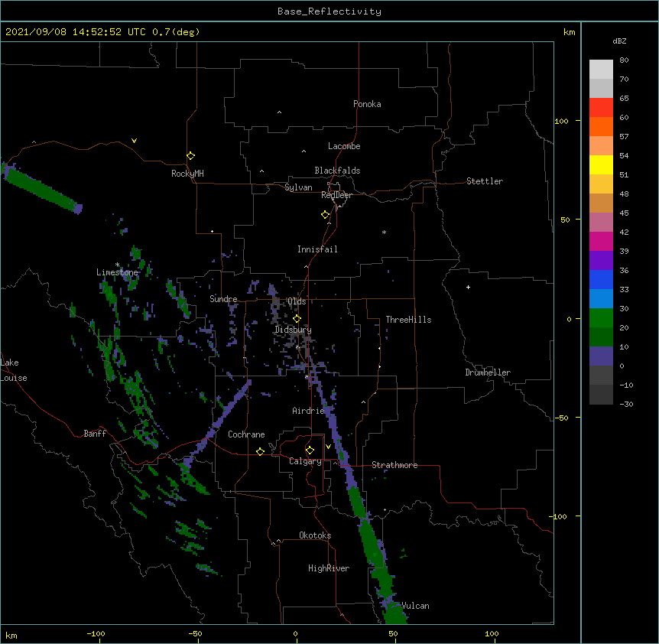
Task: Click the Sylvan label
Action: point(298,187)
